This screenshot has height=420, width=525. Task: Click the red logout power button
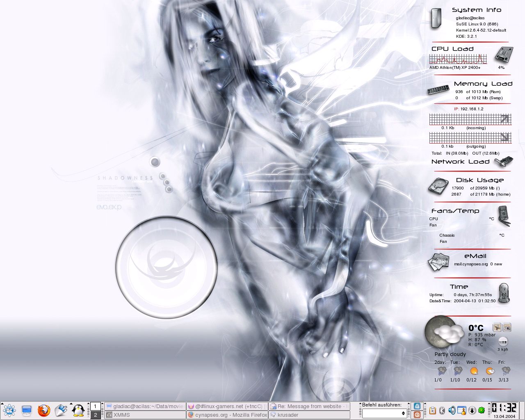417,415
